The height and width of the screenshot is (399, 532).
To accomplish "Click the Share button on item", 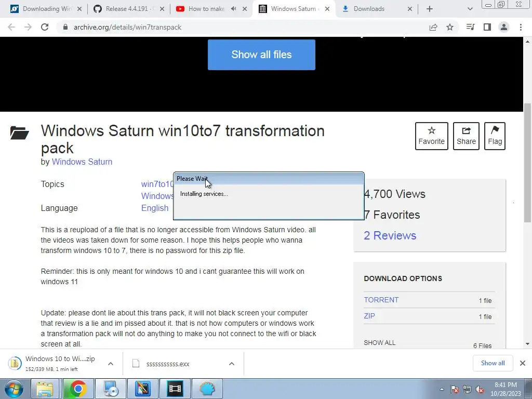I will [466, 136].
